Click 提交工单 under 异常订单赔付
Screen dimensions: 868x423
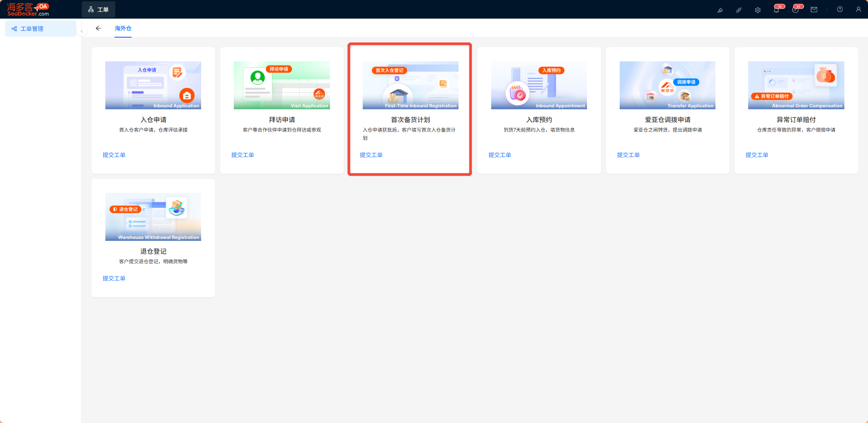pyautogui.click(x=757, y=155)
